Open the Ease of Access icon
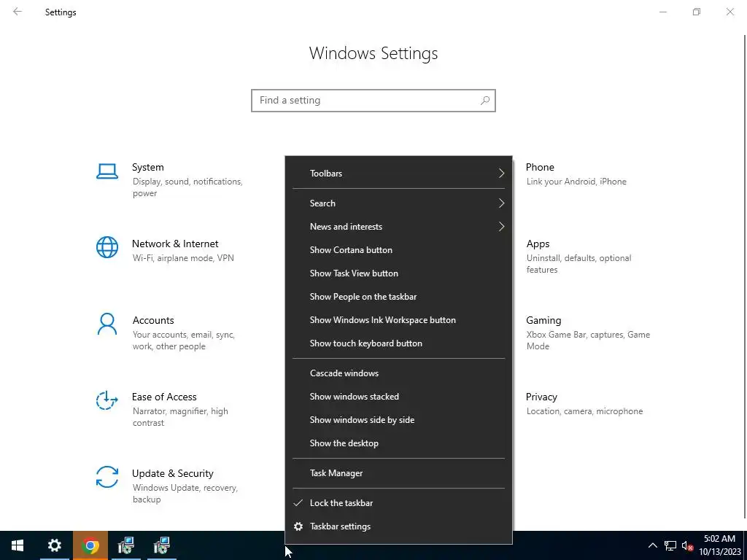The image size is (747, 560). [x=107, y=400]
